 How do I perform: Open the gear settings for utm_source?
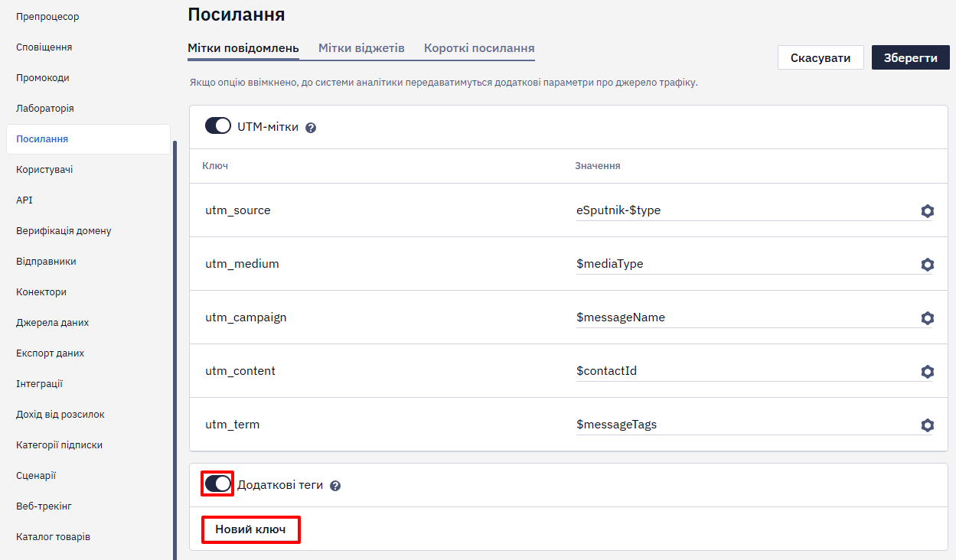pyautogui.click(x=927, y=211)
